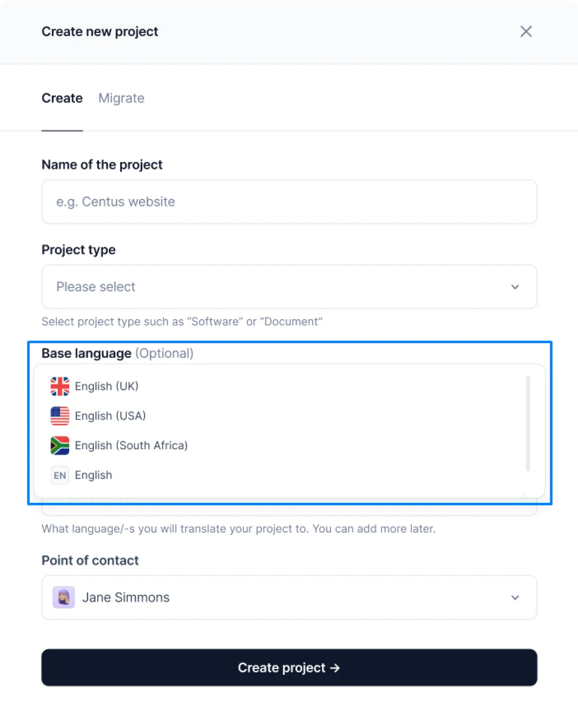Screen dimensions: 578x728
Task: Switch to the Migrate tab
Action: [x=121, y=98]
